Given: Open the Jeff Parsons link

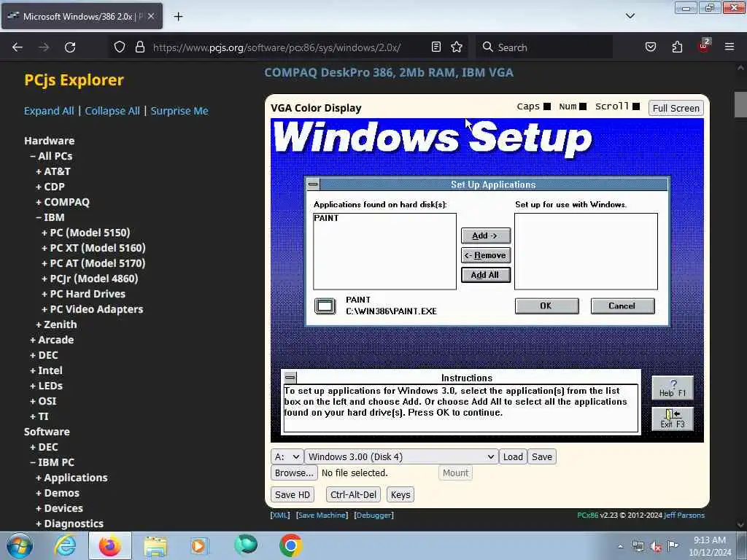Looking at the screenshot, I should (x=684, y=516).
